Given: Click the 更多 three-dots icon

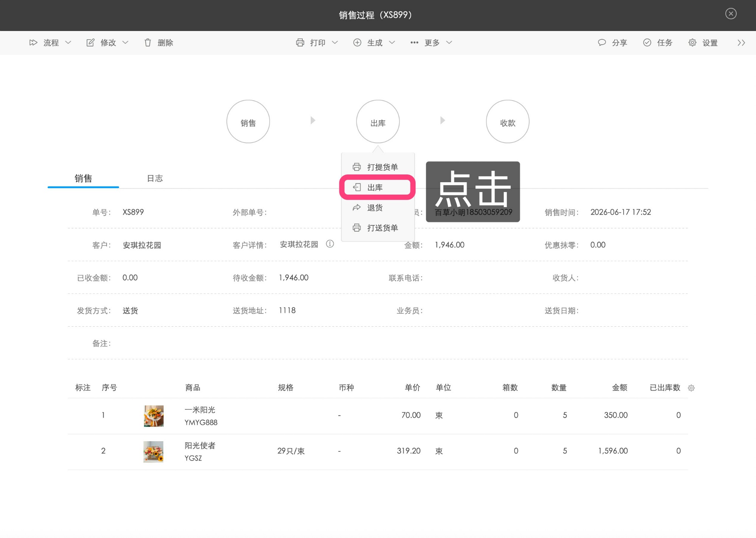Looking at the screenshot, I should coord(414,43).
